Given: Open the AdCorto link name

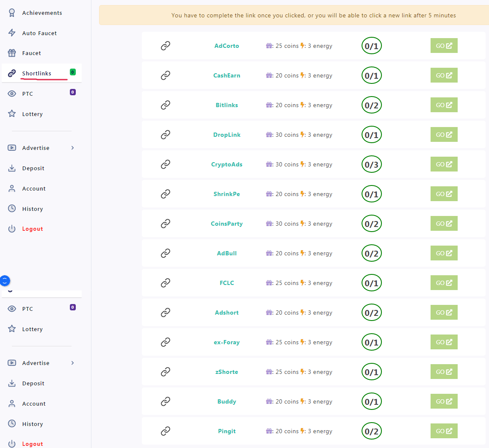Looking at the screenshot, I should 227,46.
